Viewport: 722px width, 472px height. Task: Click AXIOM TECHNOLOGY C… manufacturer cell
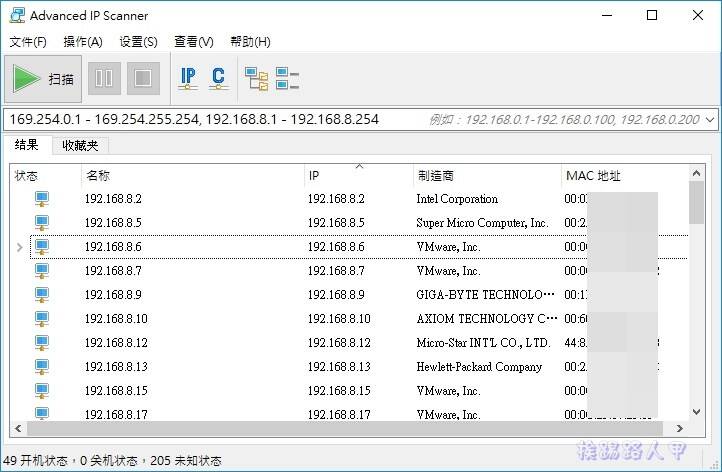coord(487,319)
